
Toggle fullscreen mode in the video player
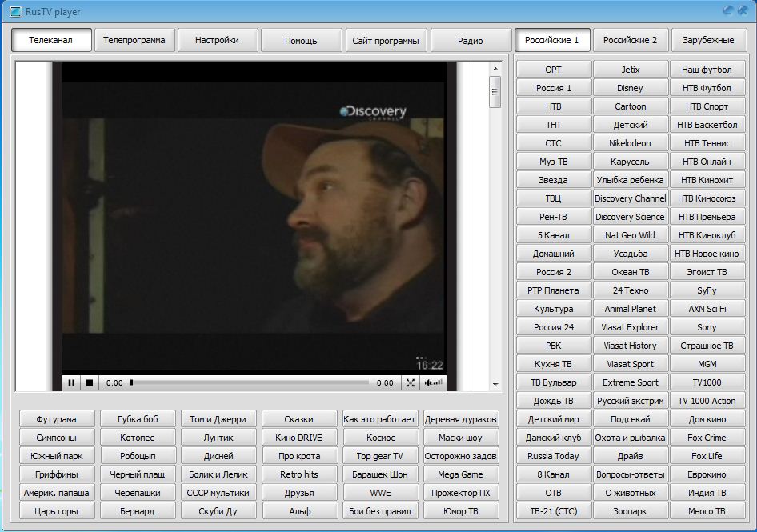(411, 383)
